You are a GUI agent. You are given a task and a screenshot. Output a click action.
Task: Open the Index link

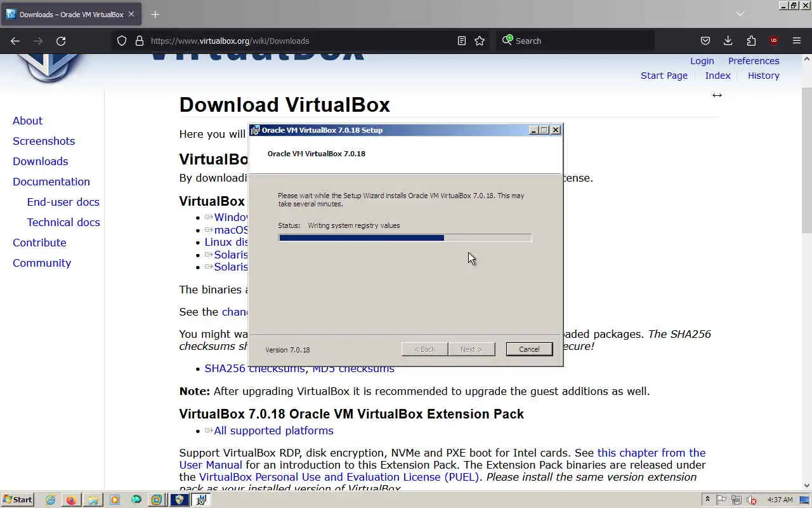(717, 76)
